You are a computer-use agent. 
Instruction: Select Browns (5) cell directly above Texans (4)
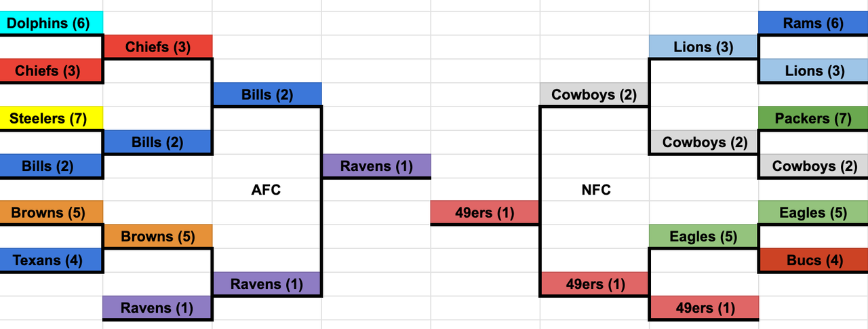(52, 213)
